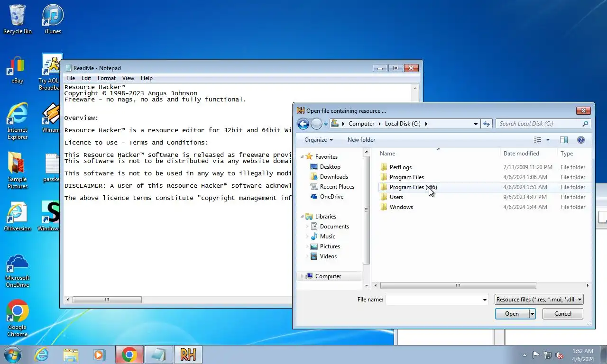The image size is (607, 364).
Task: Launch the iTunes desktop shortcut
Action: point(53,19)
